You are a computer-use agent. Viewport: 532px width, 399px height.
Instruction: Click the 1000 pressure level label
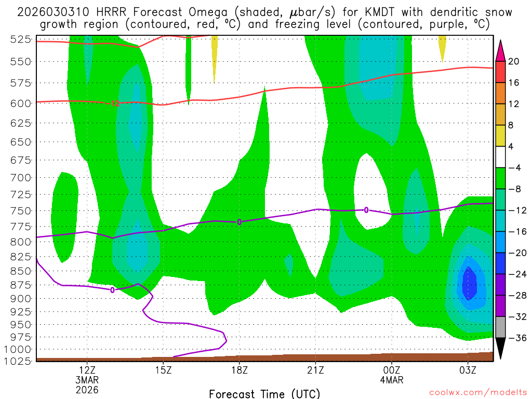click(x=18, y=350)
